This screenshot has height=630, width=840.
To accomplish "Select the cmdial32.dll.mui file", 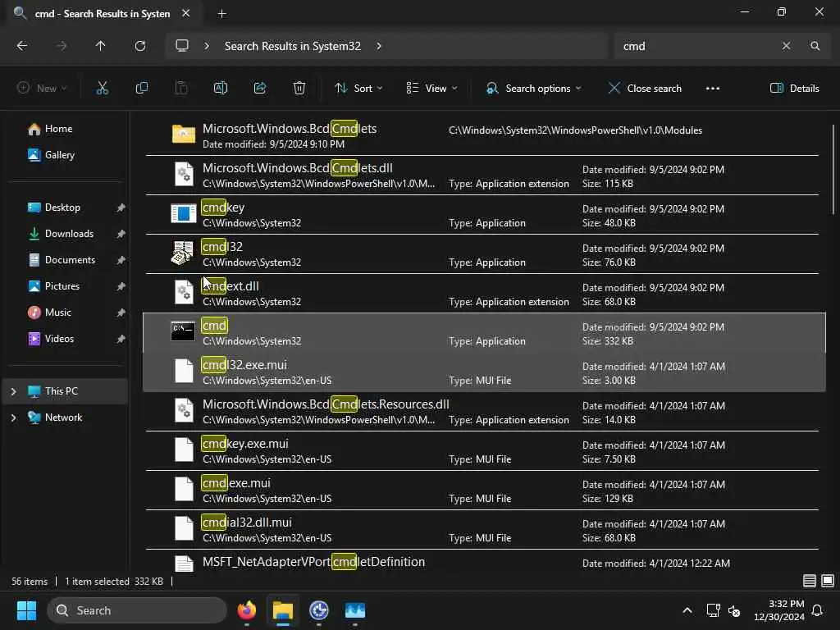I will 482,529.
